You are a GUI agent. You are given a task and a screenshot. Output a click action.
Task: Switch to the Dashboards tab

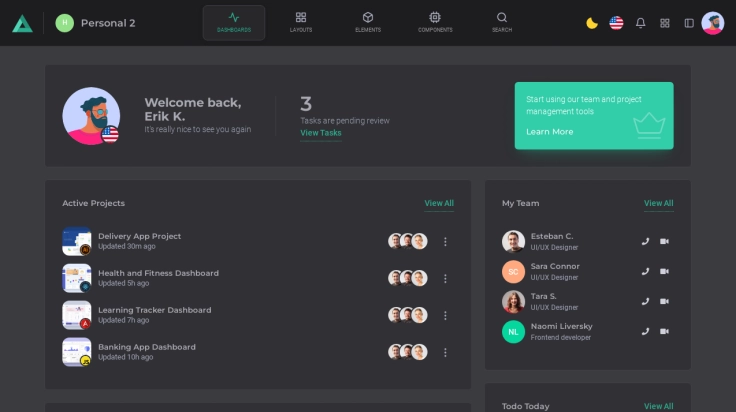coord(234,22)
